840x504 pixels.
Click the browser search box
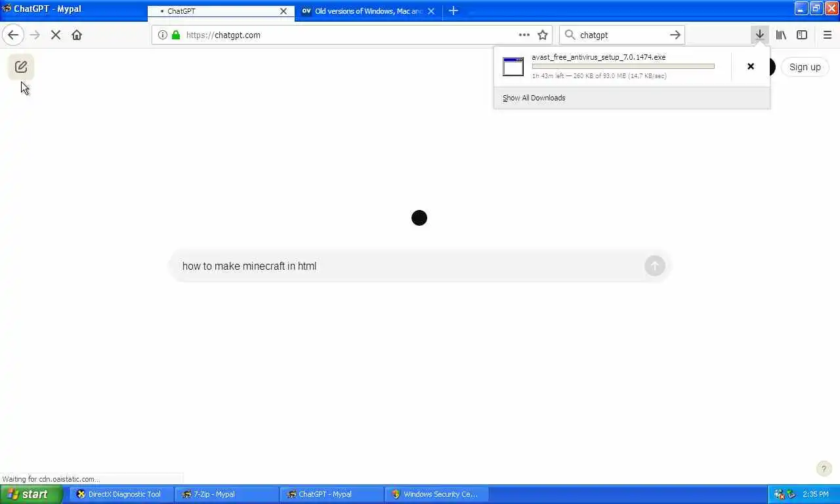coord(622,35)
